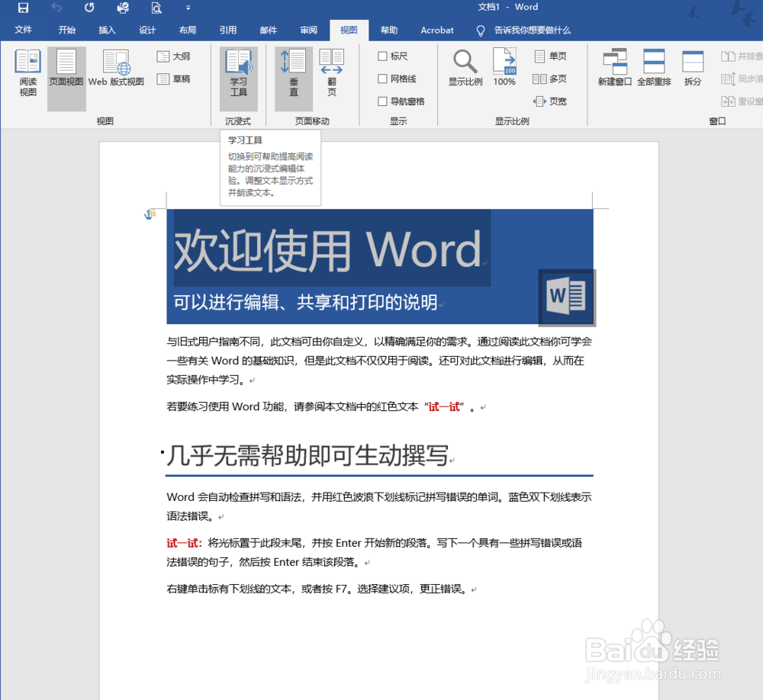Select 垂直 vertical page movement
Screen dimensions: 763x700
(x=294, y=79)
